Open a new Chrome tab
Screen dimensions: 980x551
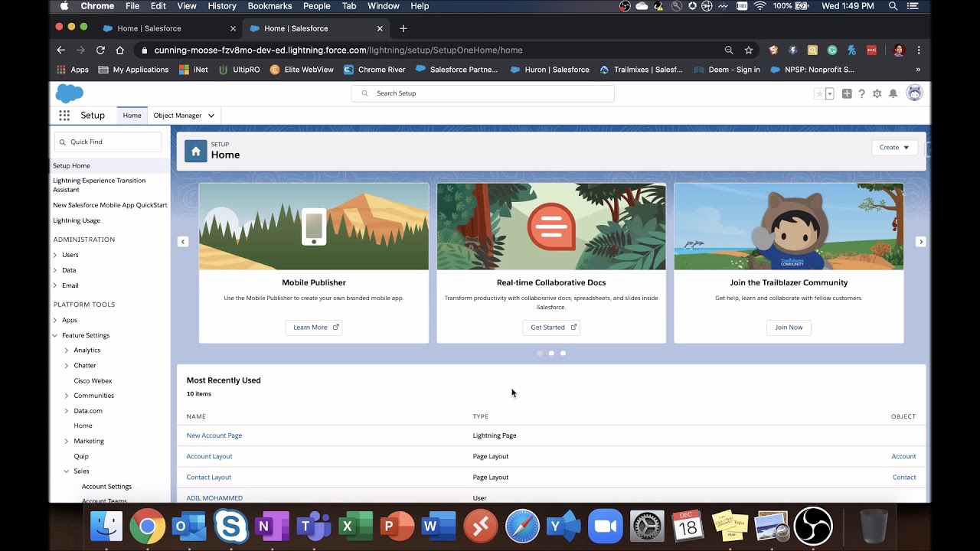click(x=403, y=28)
